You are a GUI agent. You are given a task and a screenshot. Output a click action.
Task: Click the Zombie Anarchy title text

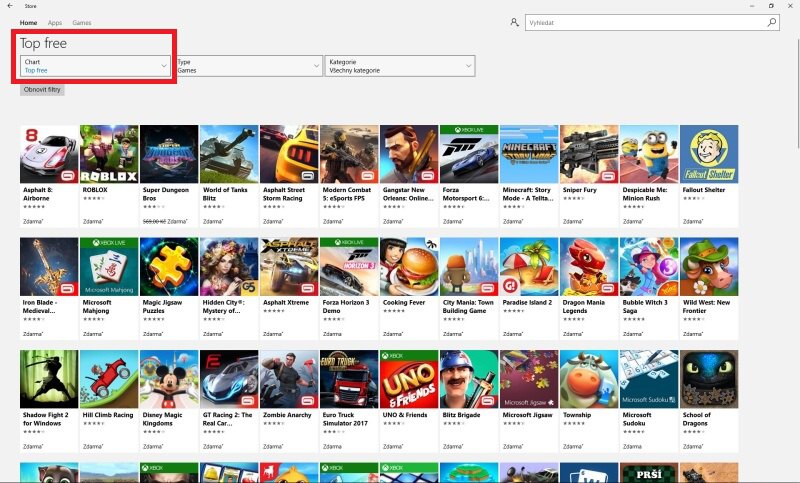[287, 415]
